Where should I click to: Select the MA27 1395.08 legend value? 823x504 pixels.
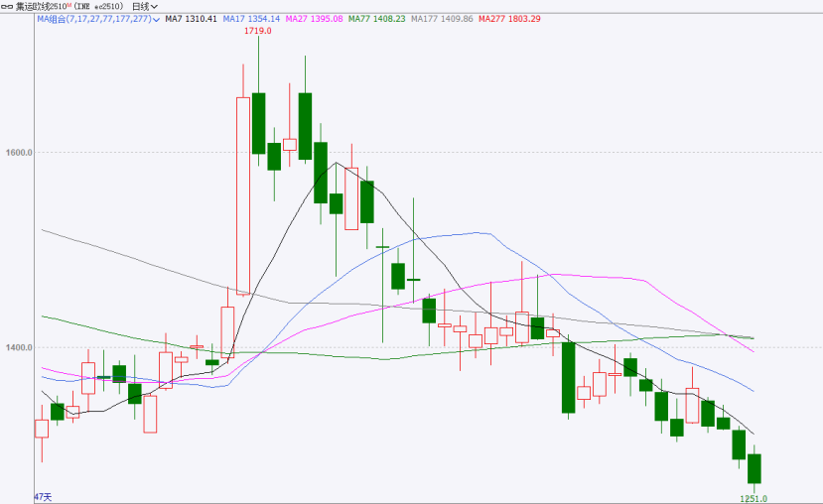tap(314, 19)
